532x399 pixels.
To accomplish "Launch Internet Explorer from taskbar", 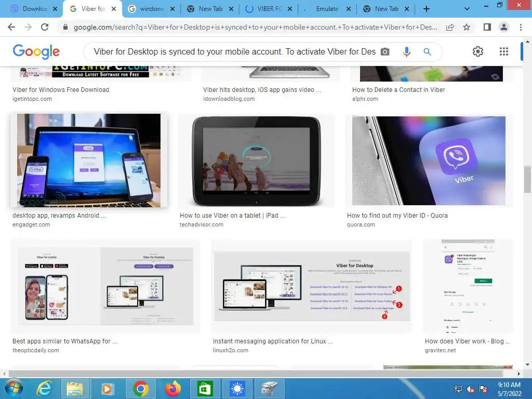I will (x=44, y=389).
